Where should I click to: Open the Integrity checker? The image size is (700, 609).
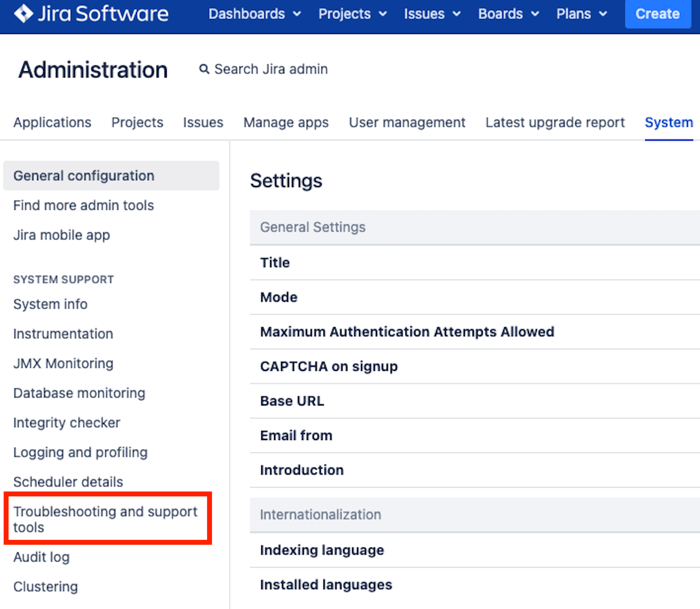click(67, 423)
